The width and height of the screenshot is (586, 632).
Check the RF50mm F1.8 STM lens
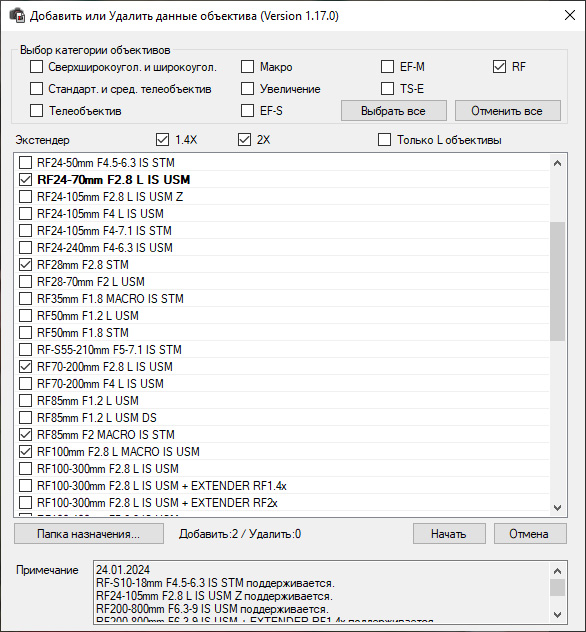click(25, 333)
